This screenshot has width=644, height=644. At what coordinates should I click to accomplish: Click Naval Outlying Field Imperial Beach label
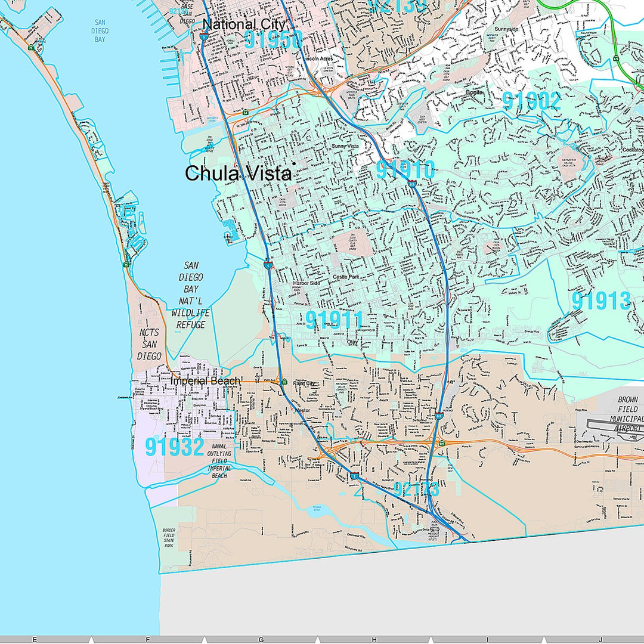pos(219,461)
